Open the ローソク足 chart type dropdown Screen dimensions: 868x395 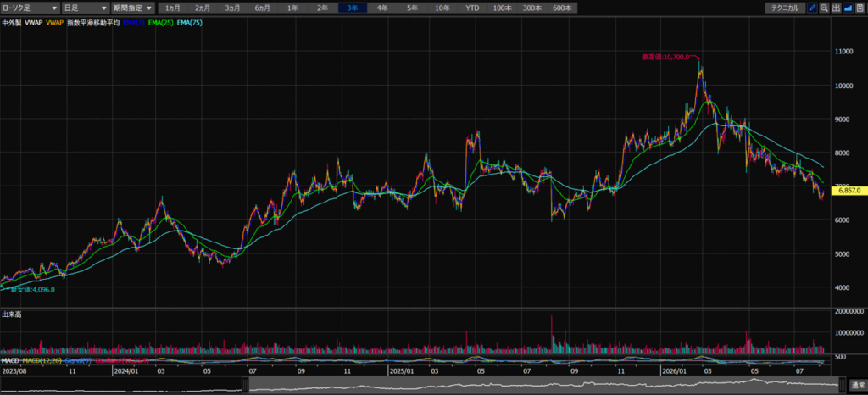(30, 8)
